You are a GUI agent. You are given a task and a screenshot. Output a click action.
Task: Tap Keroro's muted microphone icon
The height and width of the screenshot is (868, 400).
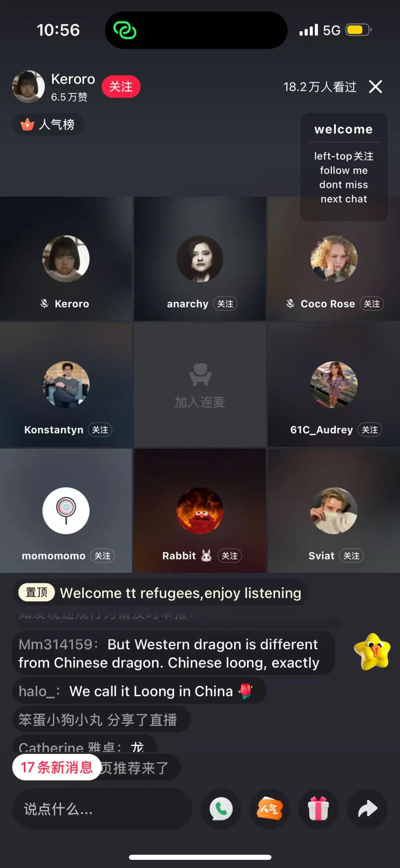(x=44, y=304)
